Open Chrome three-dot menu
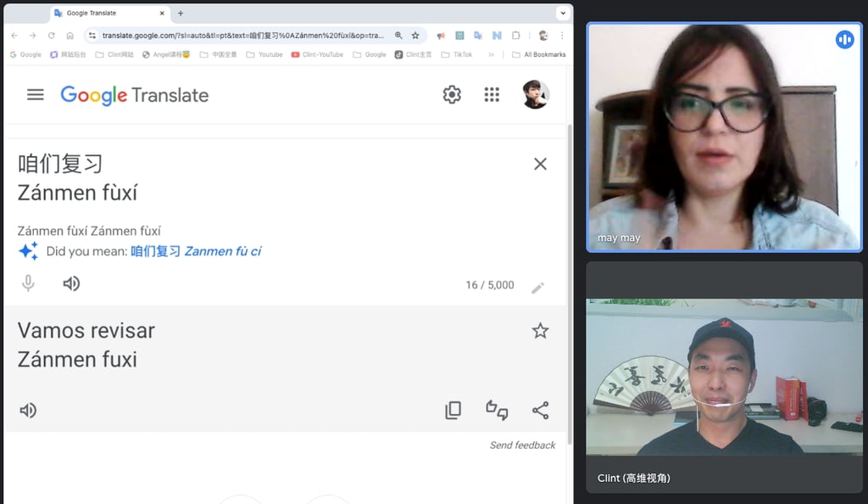This screenshot has width=868, height=504. click(x=562, y=36)
